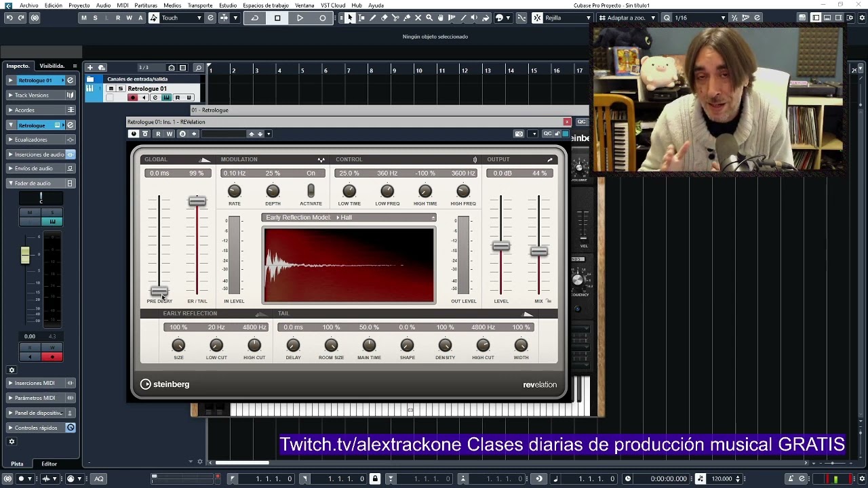Image resolution: width=868 pixels, height=488 pixels.
Task: Open QC quick controls button on plugin
Action: 547,134
